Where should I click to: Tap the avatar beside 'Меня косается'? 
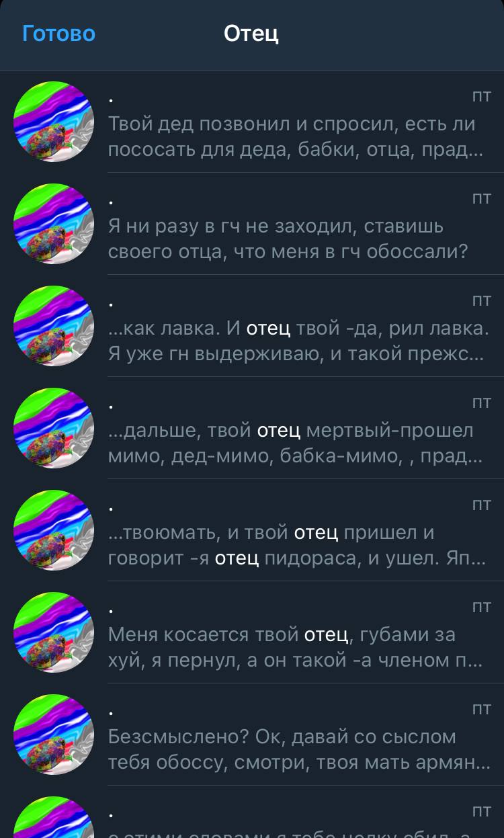coord(54,632)
